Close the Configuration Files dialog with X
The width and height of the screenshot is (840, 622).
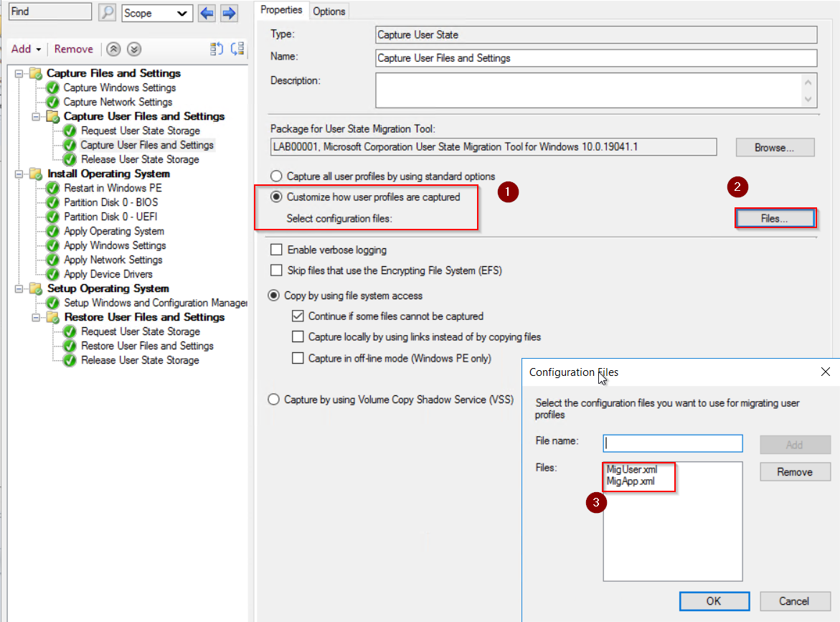[x=825, y=372]
